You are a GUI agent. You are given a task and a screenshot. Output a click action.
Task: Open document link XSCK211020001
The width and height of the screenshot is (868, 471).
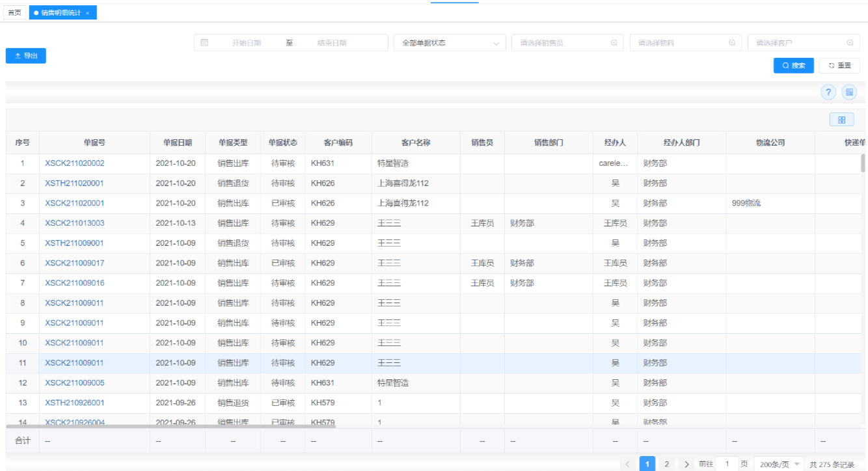(75, 203)
